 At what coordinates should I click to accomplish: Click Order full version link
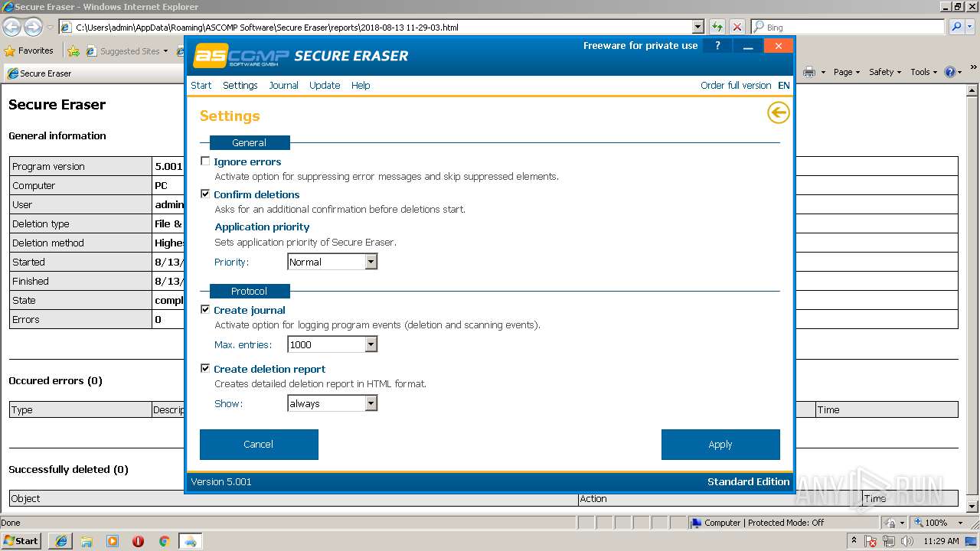tap(736, 85)
